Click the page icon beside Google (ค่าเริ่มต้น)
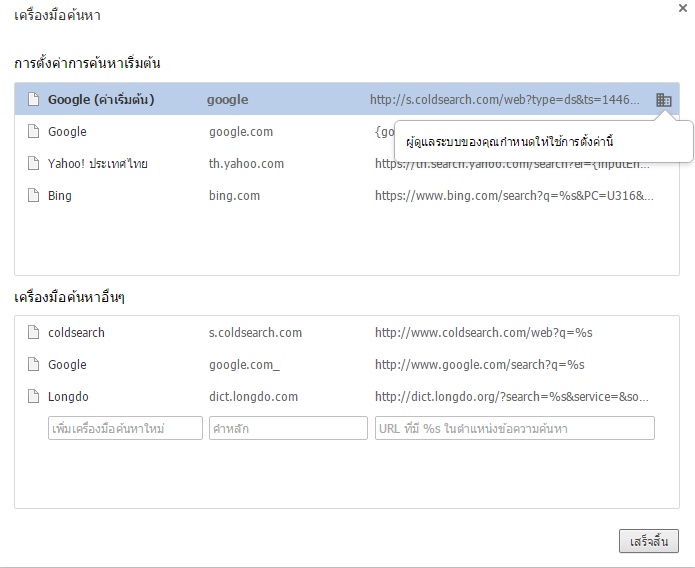This screenshot has height=568, width=695. (x=34, y=99)
